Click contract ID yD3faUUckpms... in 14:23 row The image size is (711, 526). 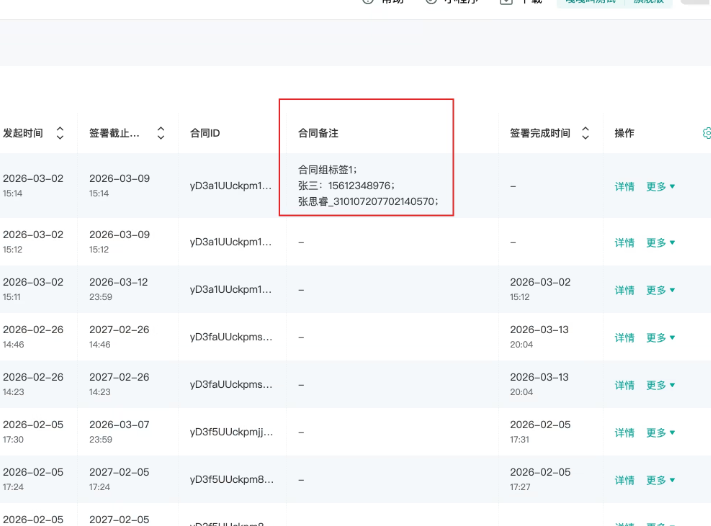231,385
